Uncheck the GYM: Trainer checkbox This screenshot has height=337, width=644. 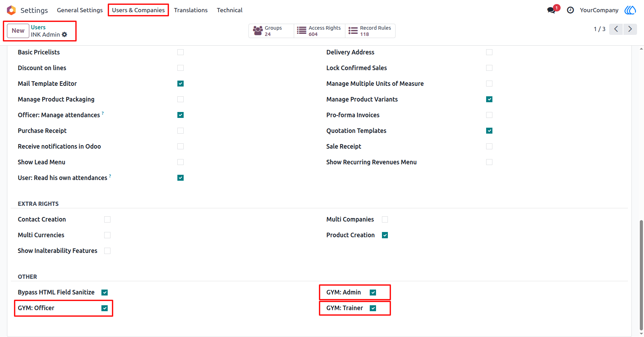pos(373,308)
